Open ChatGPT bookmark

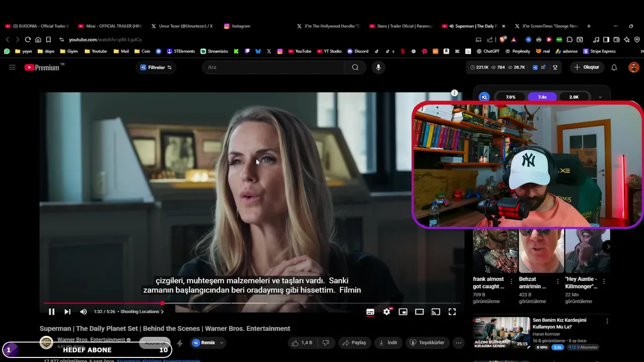[488, 51]
